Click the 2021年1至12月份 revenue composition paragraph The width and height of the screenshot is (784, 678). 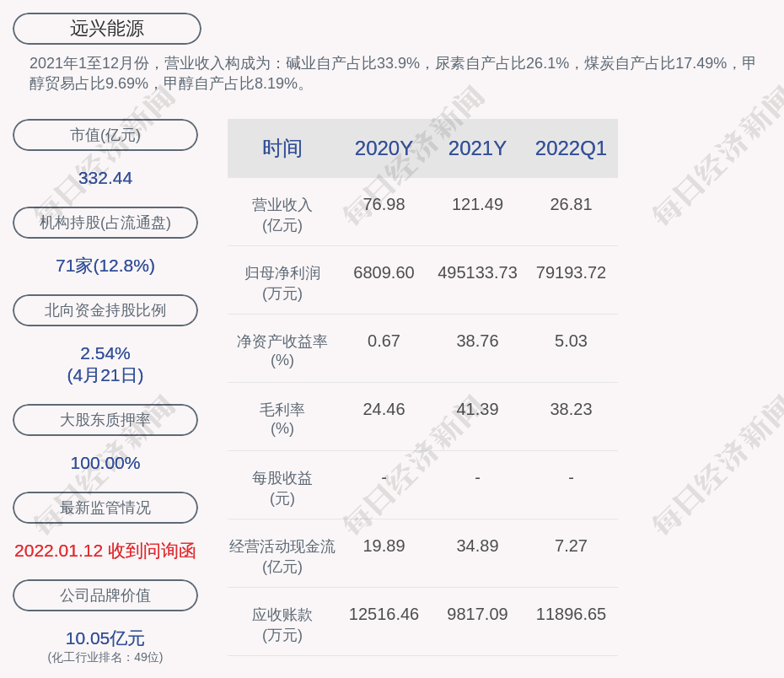(392, 73)
